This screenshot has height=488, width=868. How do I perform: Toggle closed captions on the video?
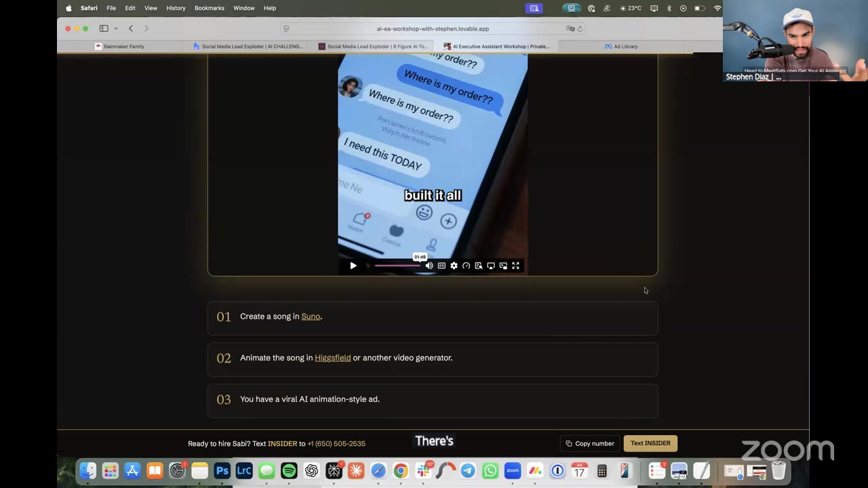[441, 266]
